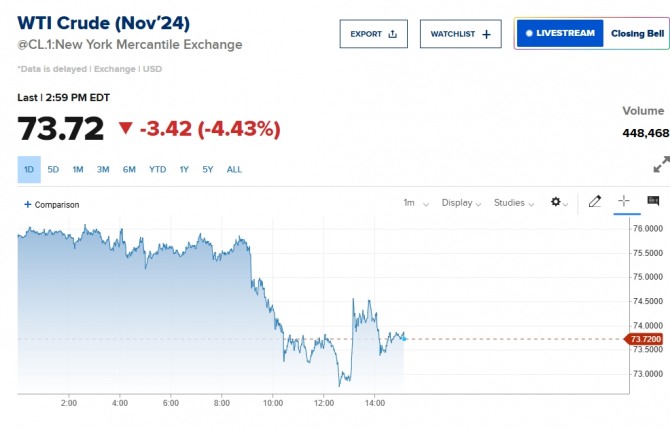Expand chart to fullscreen
The height and width of the screenshot is (429, 670).
click(x=661, y=165)
